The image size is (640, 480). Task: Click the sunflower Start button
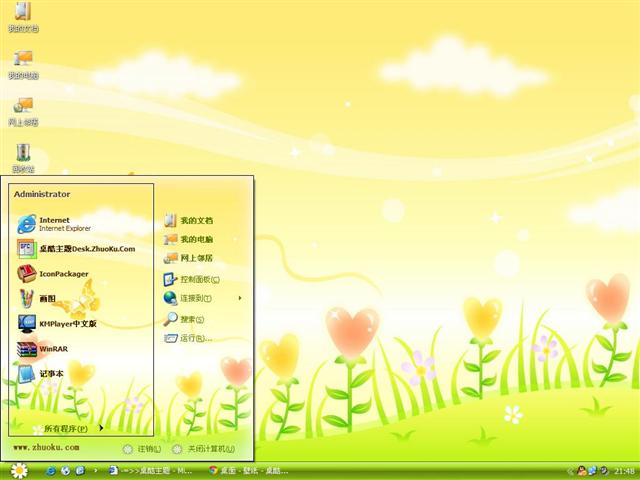(19, 471)
